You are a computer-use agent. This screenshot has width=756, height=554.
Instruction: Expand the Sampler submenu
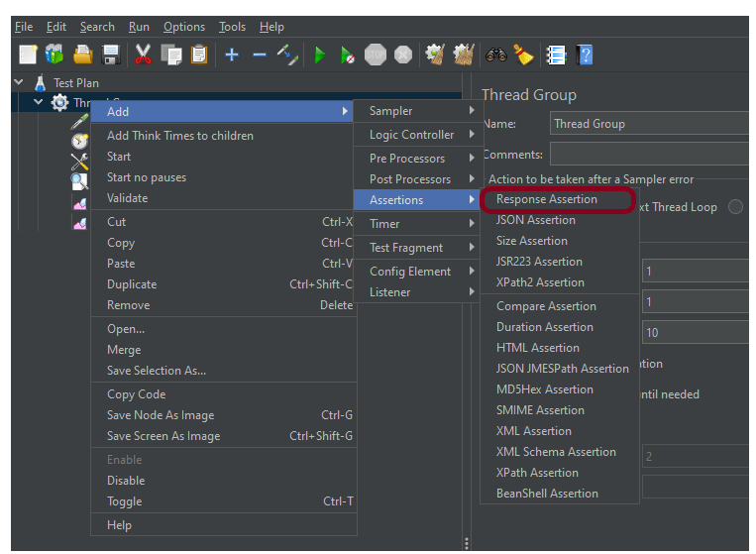[x=416, y=111]
